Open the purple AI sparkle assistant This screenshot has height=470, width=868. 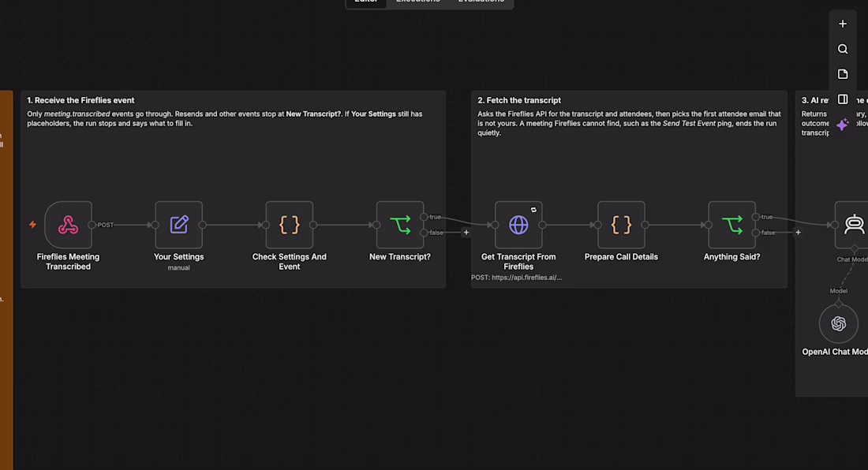pyautogui.click(x=843, y=125)
